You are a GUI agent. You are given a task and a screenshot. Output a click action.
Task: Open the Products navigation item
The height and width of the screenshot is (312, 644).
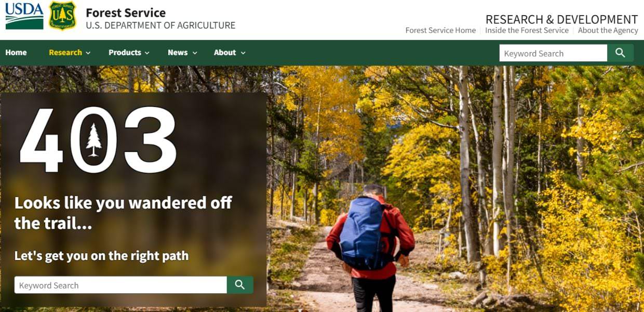click(x=125, y=53)
